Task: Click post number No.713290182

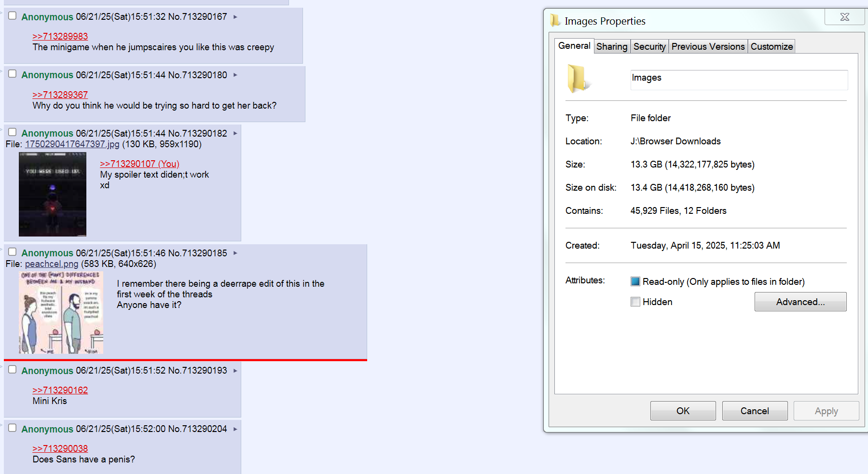Action: click(x=197, y=133)
